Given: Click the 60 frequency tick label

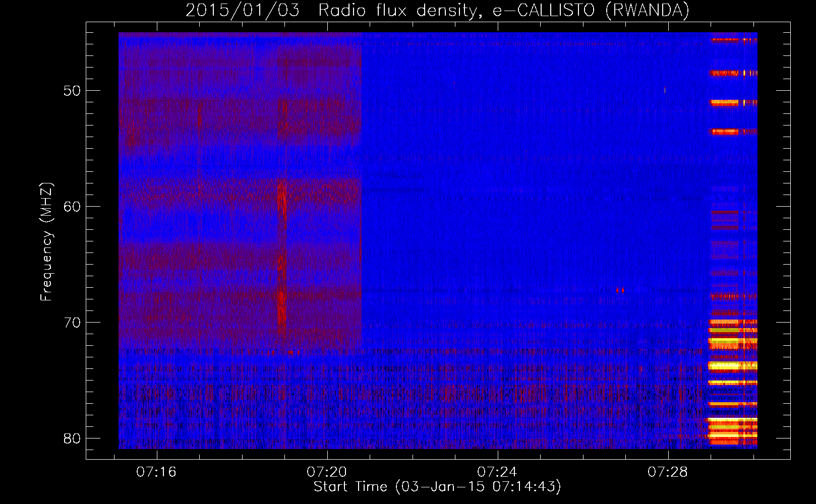Looking at the screenshot, I should (x=72, y=206).
